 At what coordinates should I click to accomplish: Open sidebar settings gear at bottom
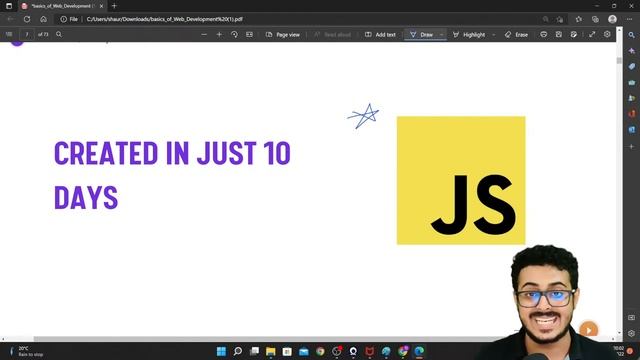pos(632,333)
